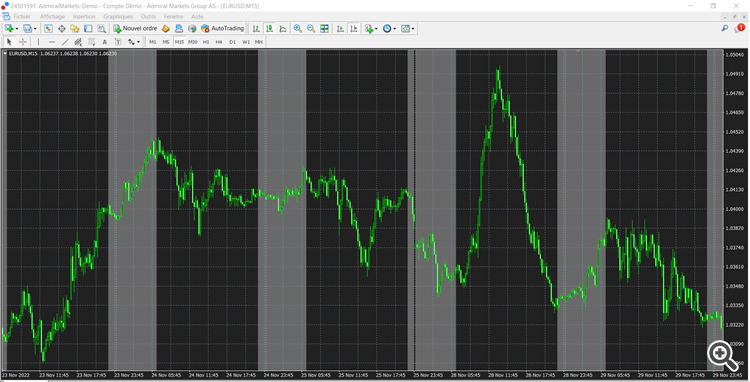Click the EURUSD,M15 chart title dropdown triangle
The width and height of the screenshot is (750, 382).
tap(5, 54)
